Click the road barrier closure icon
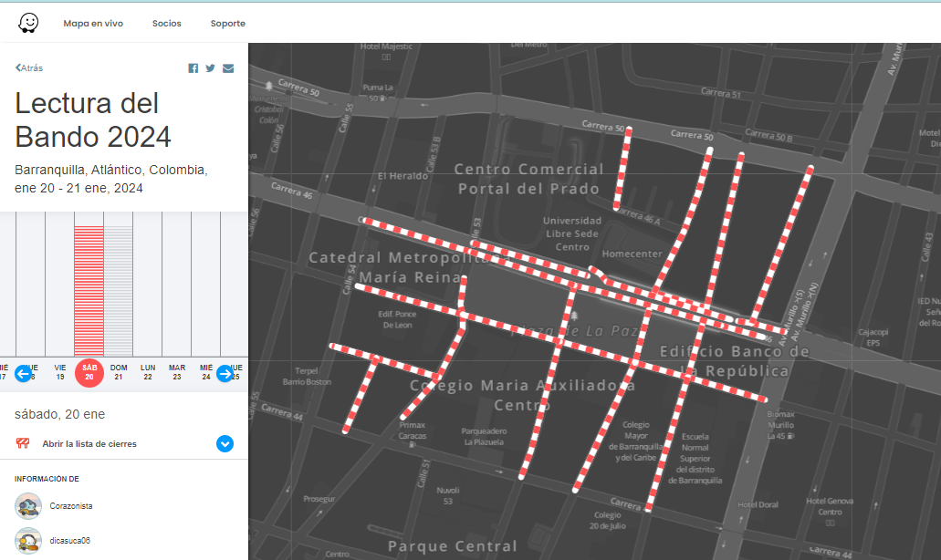The width and height of the screenshot is (941, 560). [23, 443]
